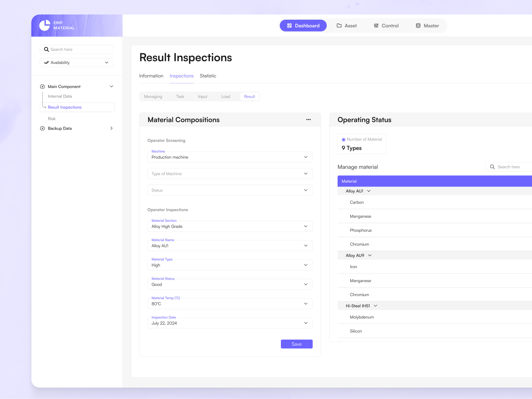
Task: Select Chromium under Alloy AU9
Action: [435, 295]
